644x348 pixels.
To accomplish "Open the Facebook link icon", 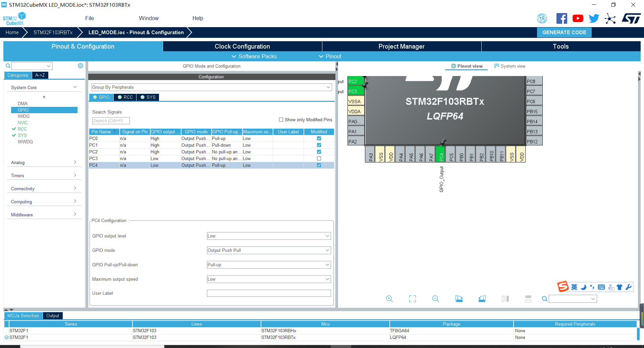I will pyautogui.click(x=561, y=18).
